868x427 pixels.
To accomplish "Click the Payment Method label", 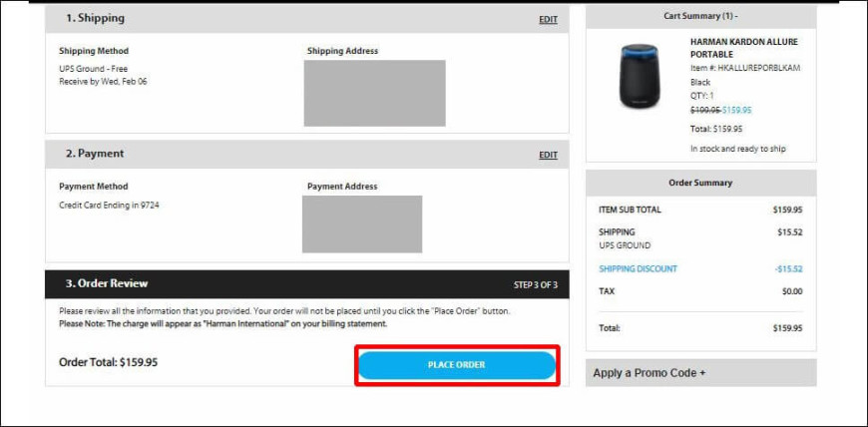I will coord(93,187).
